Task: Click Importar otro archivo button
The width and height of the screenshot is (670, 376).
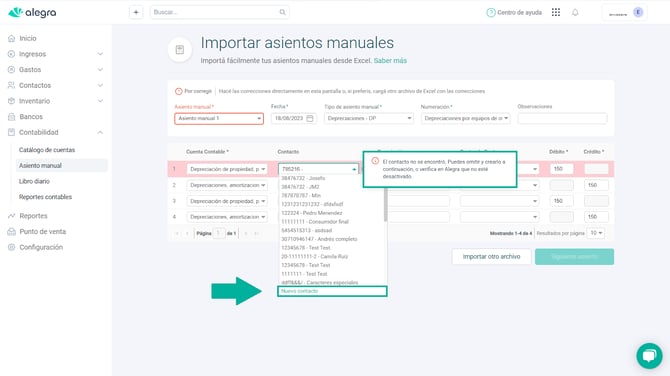Action: point(491,256)
